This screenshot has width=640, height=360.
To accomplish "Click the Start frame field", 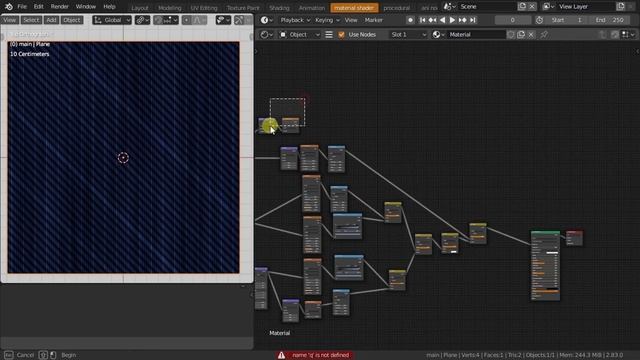I will [x=567, y=20].
